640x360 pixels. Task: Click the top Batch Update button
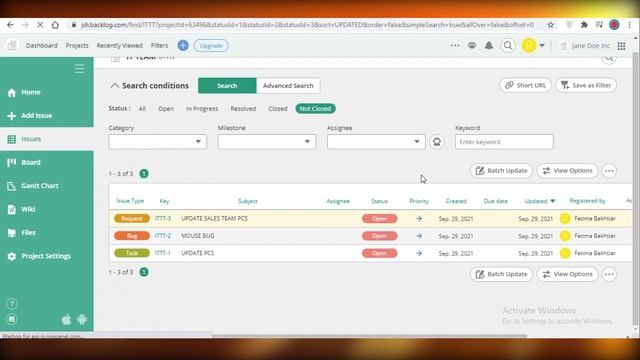point(501,171)
